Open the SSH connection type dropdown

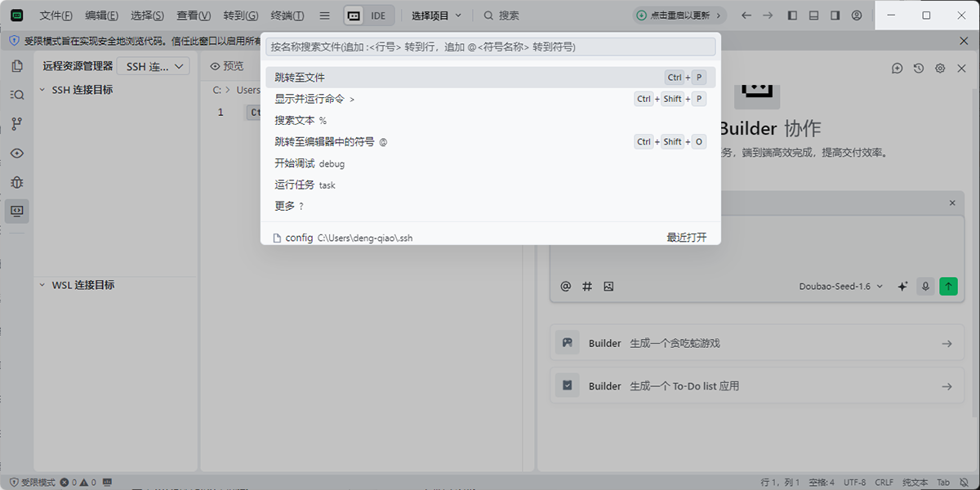pos(154,67)
